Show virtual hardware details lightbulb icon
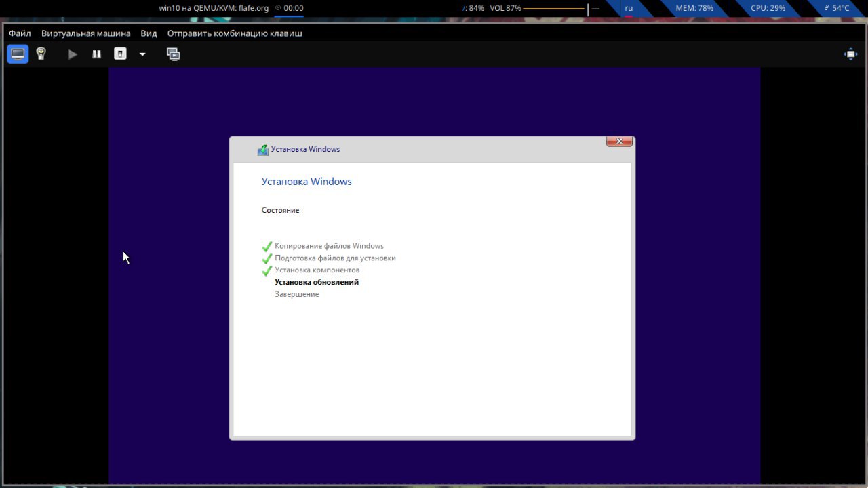Screen dimensions: 868x488 point(41,54)
